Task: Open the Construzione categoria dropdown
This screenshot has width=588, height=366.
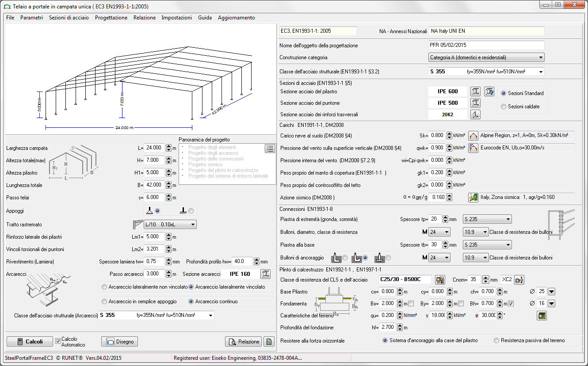Action: point(542,57)
